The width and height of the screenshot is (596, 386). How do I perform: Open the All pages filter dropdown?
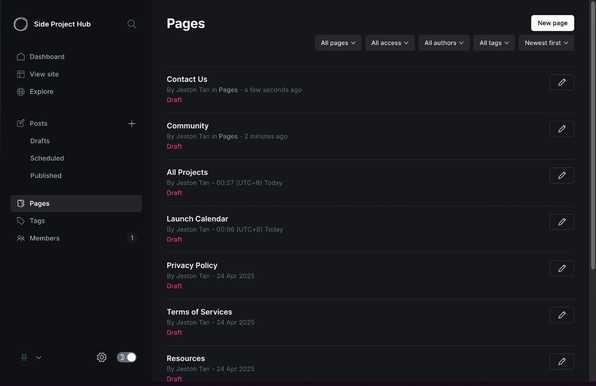(x=338, y=43)
